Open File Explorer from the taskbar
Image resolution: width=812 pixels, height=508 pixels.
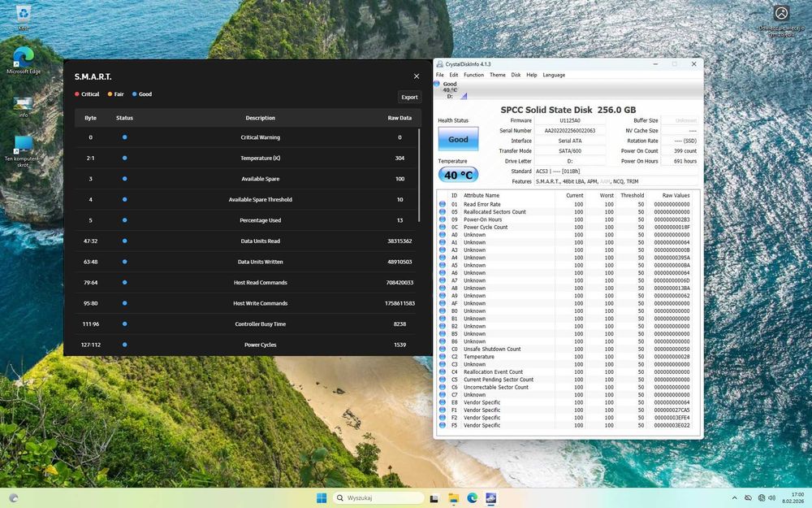(x=454, y=498)
